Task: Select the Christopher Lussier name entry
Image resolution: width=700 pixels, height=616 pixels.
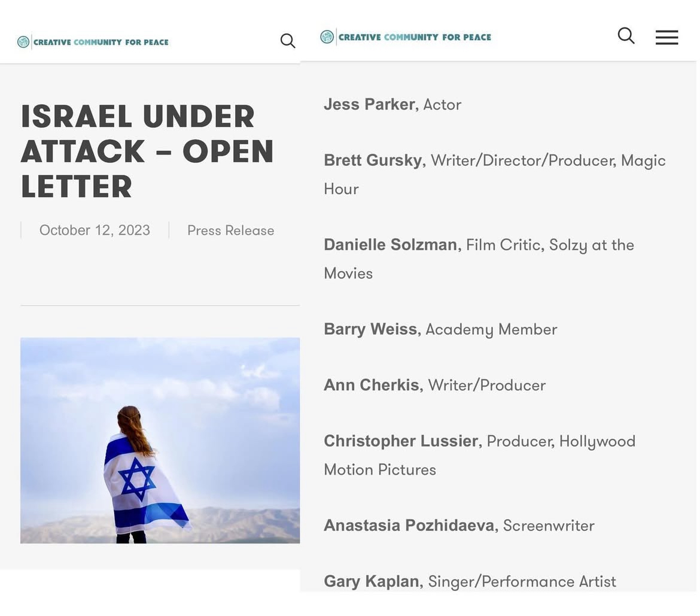Action: click(401, 441)
